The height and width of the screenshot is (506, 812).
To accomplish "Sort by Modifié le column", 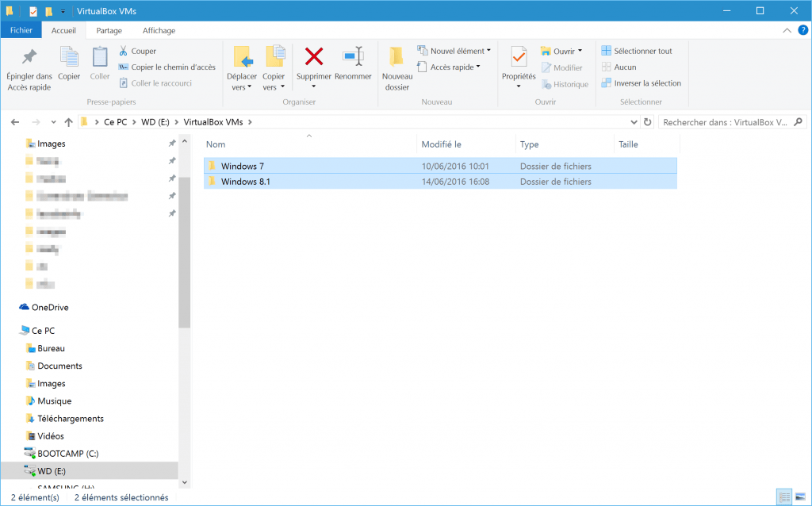I will (x=466, y=144).
